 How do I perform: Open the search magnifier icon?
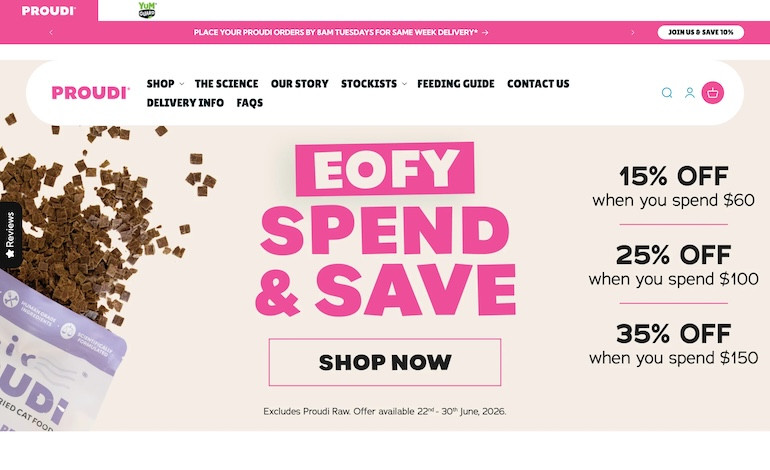coord(666,93)
